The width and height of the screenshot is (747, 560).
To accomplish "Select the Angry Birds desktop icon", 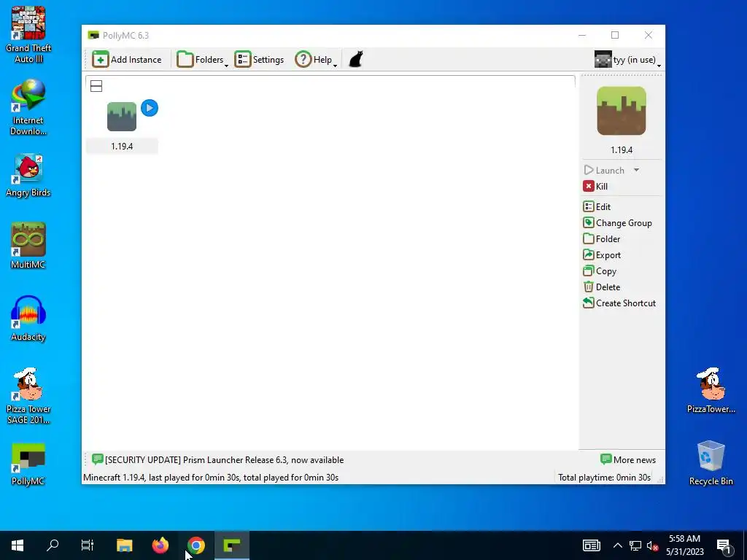I will coord(28,175).
